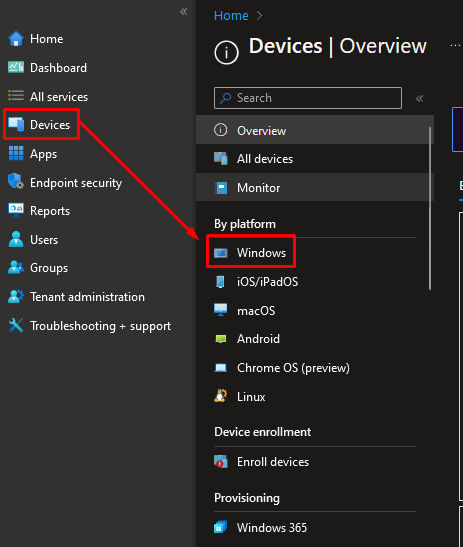Open Groups in the navigation

click(x=49, y=268)
